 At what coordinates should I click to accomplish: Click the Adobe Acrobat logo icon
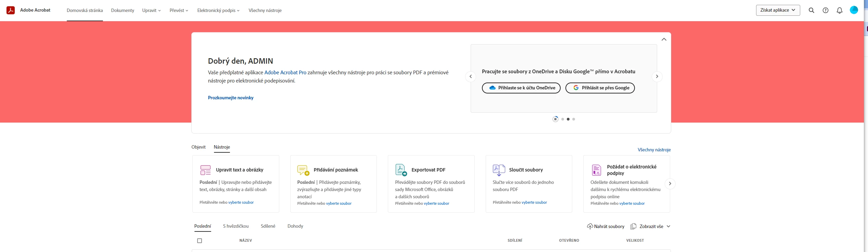pyautogui.click(x=11, y=10)
